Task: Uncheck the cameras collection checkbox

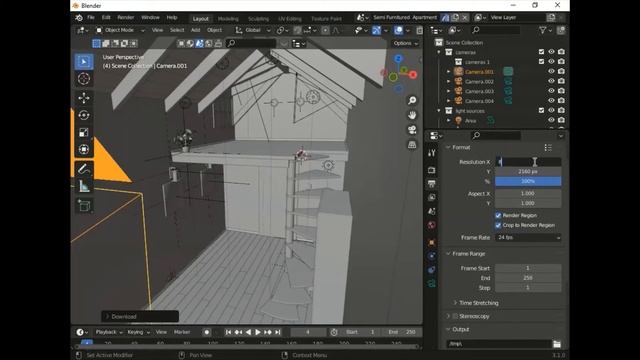Action: (541, 52)
